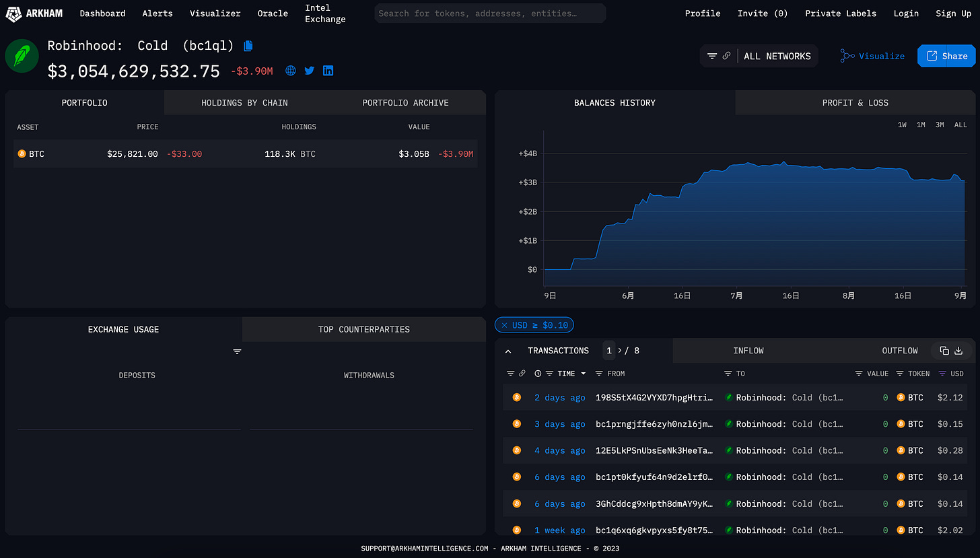Open Invite (0) link in header
Screen dimensions: 980x558
(x=763, y=13)
